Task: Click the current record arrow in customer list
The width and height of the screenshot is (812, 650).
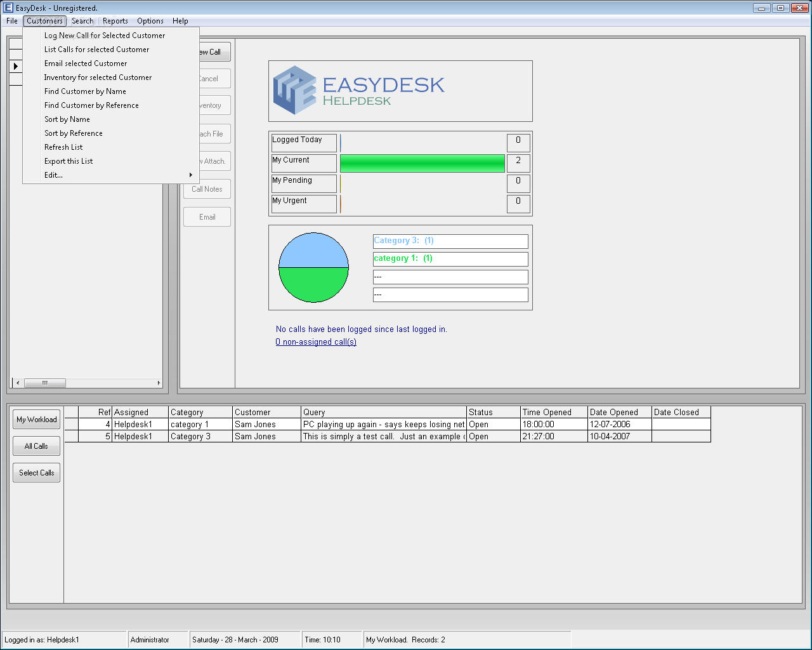Action: [16, 66]
